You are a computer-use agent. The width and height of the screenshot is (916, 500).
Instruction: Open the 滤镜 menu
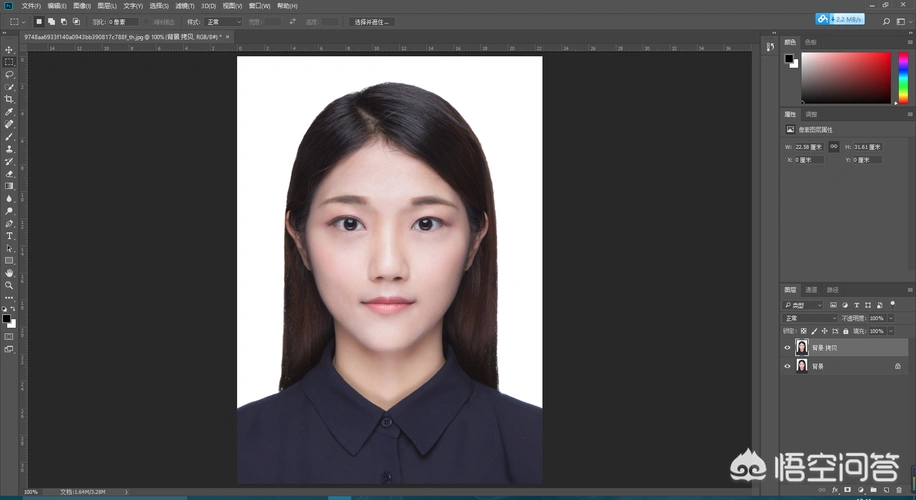(184, 6)
